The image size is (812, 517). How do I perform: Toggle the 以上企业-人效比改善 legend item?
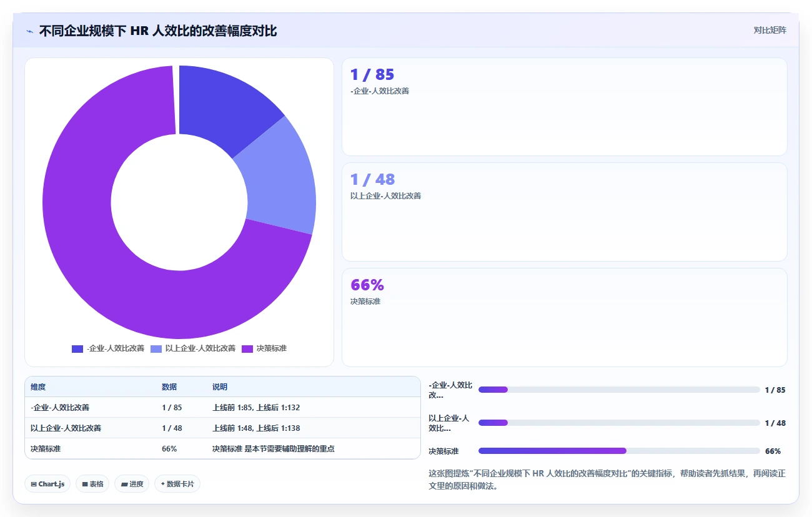tap(193, 348)
